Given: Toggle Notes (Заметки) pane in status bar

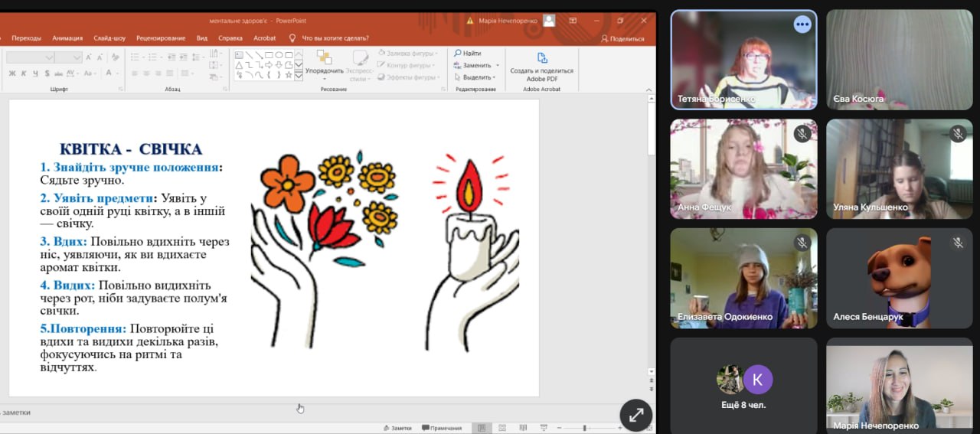Looking at the screenshot, I should pyautogui.click(x=397, y=428).
